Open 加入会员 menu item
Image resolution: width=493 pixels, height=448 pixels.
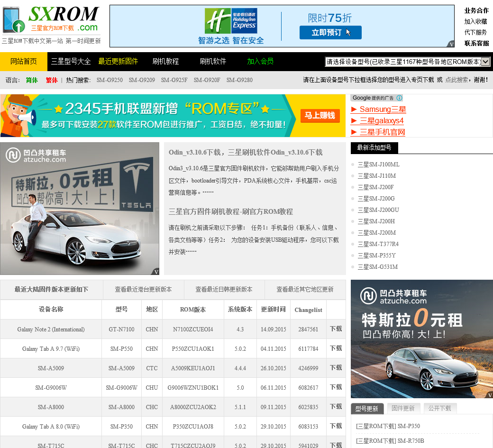[x=260, y=61]
